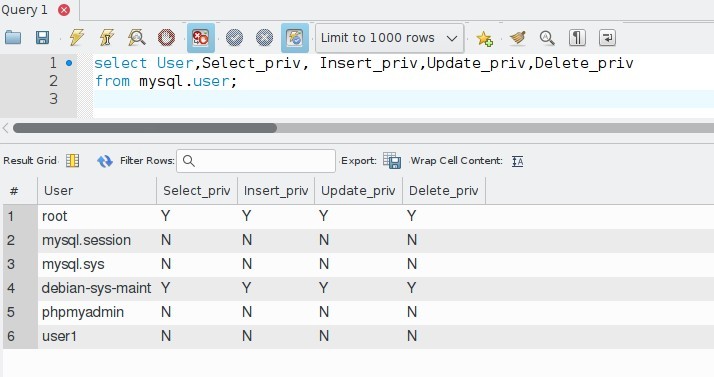The image size is (714, 377).
Task: Click the editor horizontal scrollbar thumb
Action: click(x=145, y=128)
